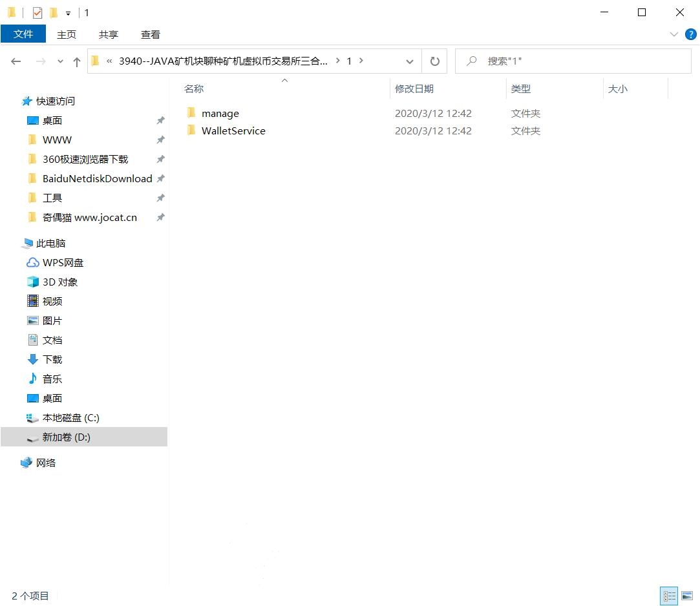Expand the address bar history dropdown
This screenshot has width=700, height=606.
point(409,61)
